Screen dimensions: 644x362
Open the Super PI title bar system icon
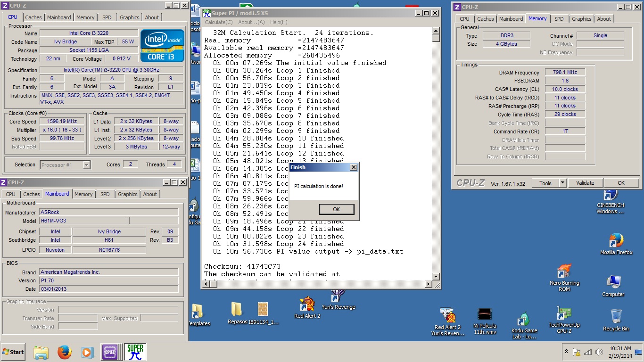click(x=206, y=13)
